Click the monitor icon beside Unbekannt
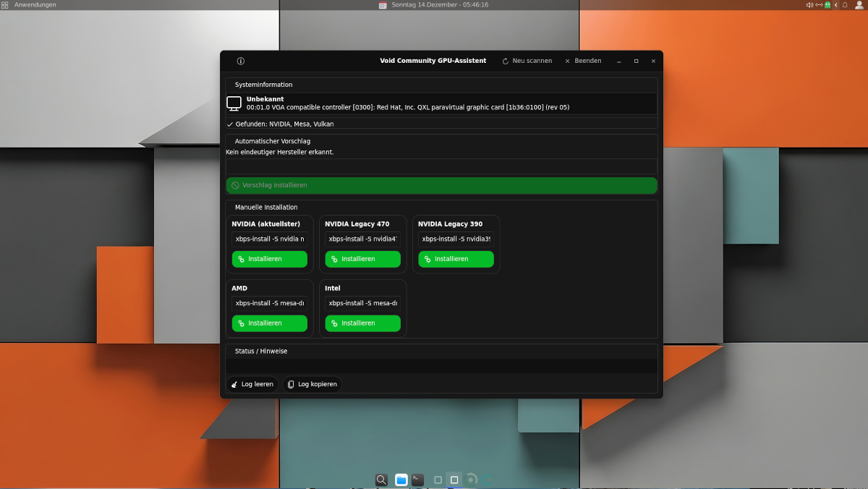The image size is (868, 489). click(234, 103)
